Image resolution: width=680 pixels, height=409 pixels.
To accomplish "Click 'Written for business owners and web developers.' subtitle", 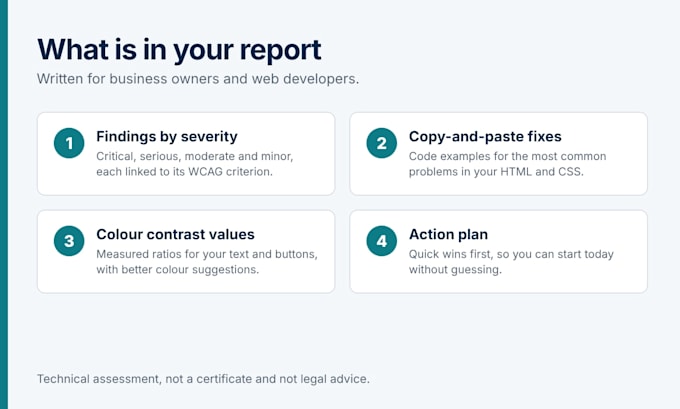I will [198, 79].
